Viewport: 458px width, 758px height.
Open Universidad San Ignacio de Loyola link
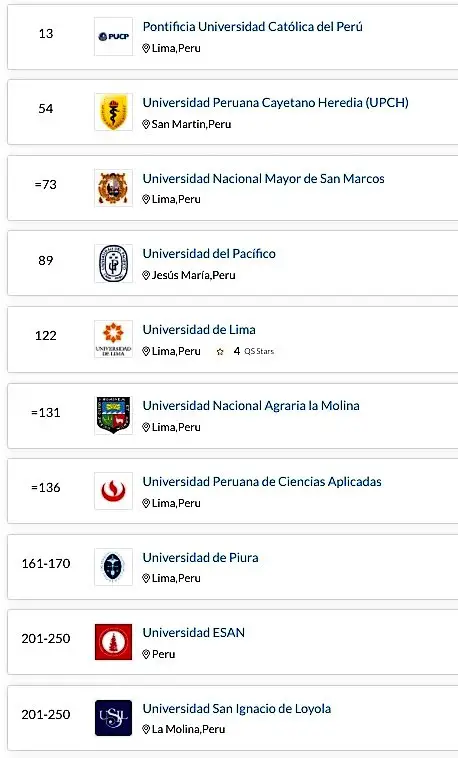(237, 709)
